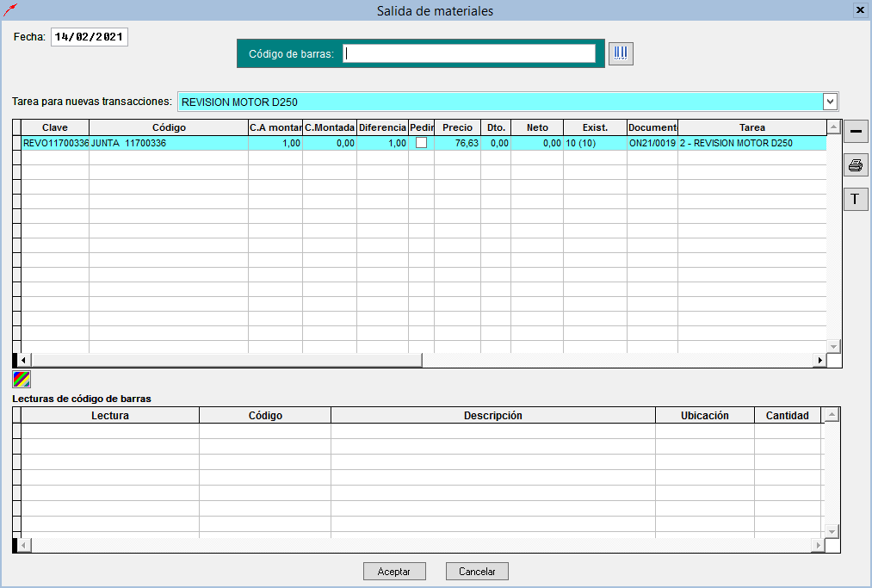Image resolution: width=872 pixels, height=588 pixels.
Task: Click the printer icon button
Action: click(856, 165)
